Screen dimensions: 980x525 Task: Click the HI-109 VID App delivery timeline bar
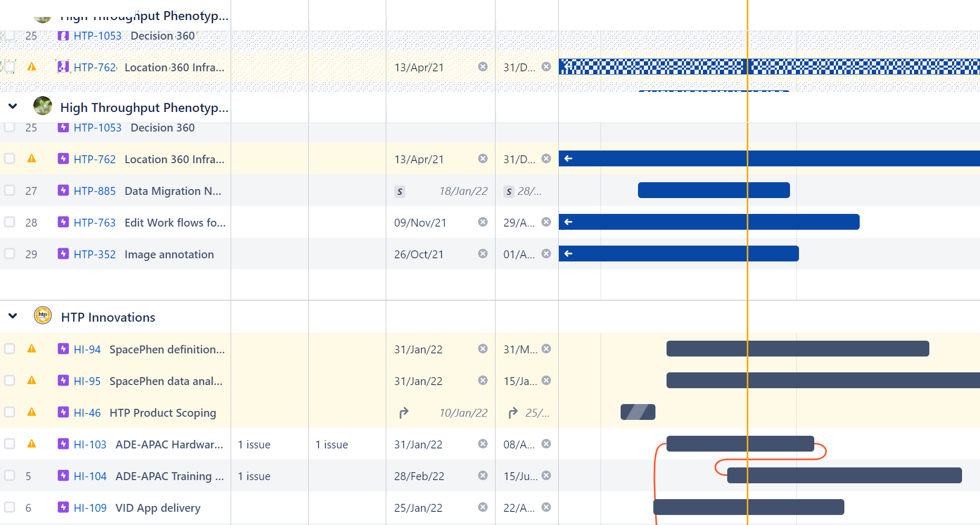749,507
